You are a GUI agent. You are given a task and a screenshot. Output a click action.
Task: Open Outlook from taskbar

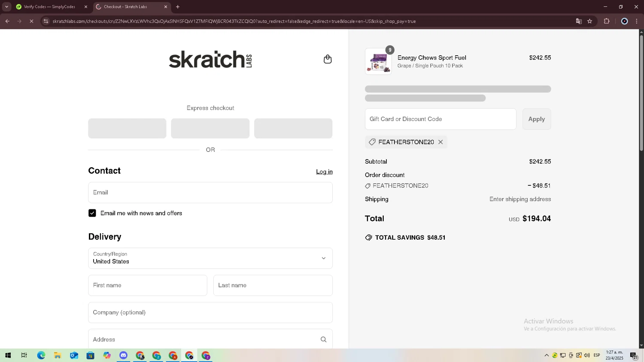tap(74, 356)
